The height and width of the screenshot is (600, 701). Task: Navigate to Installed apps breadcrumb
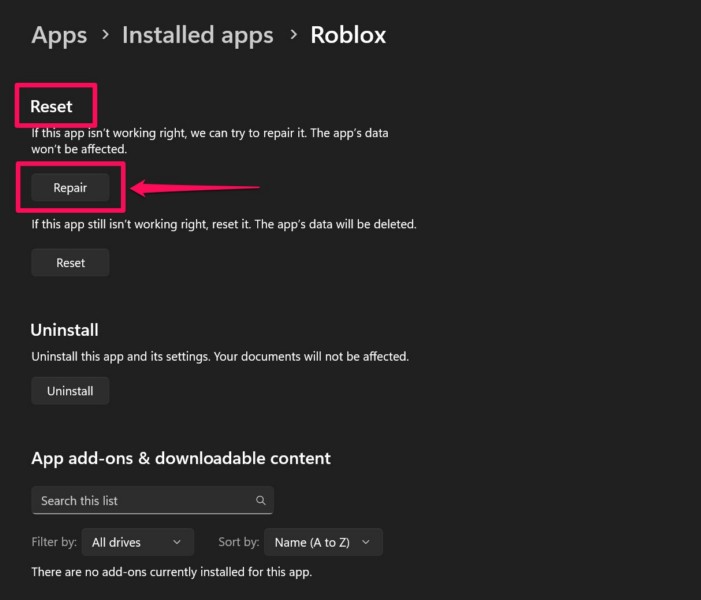[x=197, y=35]
